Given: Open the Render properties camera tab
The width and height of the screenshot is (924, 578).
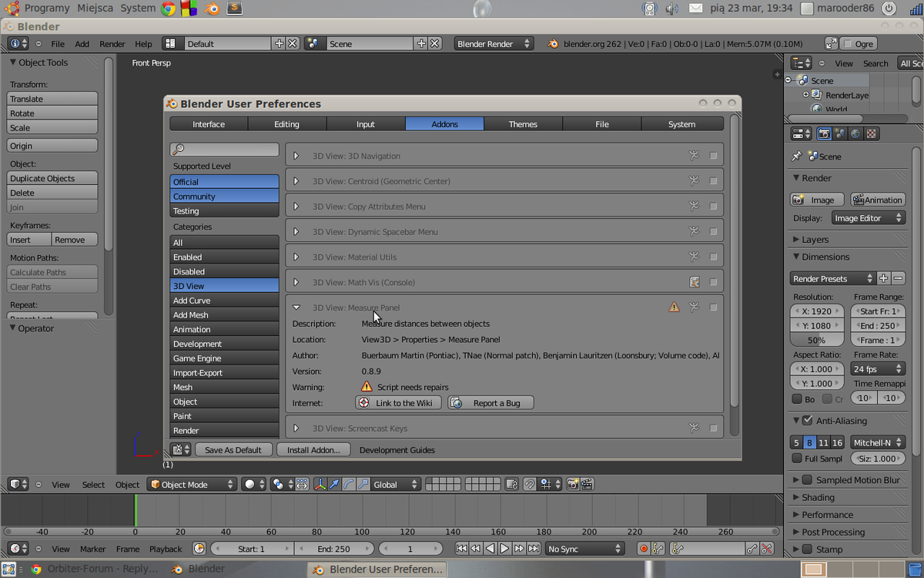Looking at the screenshot, I should pos(824,133).
